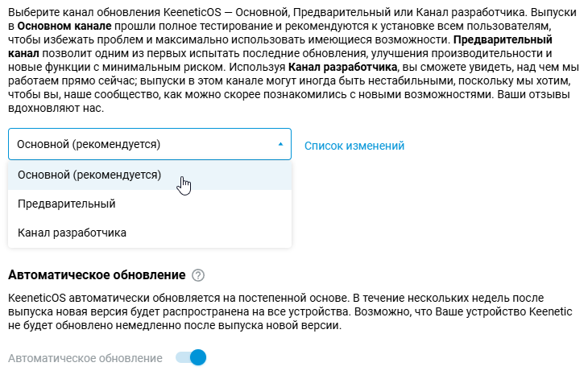Select Основной (рекомендуется) in the dropdown list
The width and height of the screenshot is (588, 375).
point(90,175)
